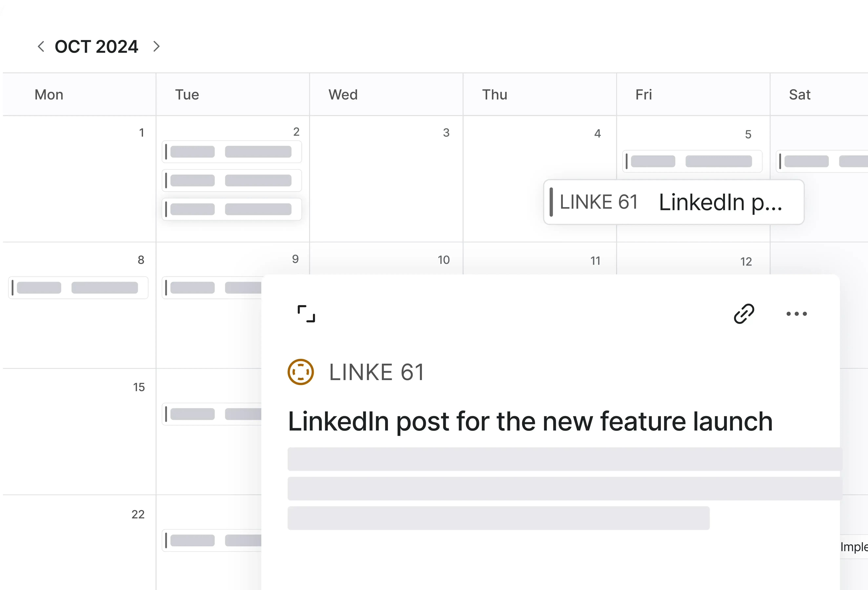
Task: Select the Sat column header
Action: pyautogui.click(x=799, y=95)
